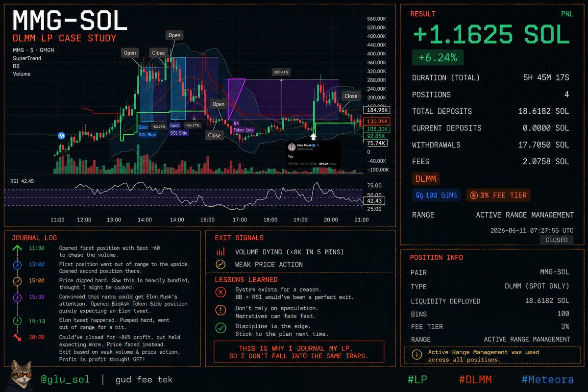
Task: Click the 42.43 RSI value tag
Action: [374, 200]
